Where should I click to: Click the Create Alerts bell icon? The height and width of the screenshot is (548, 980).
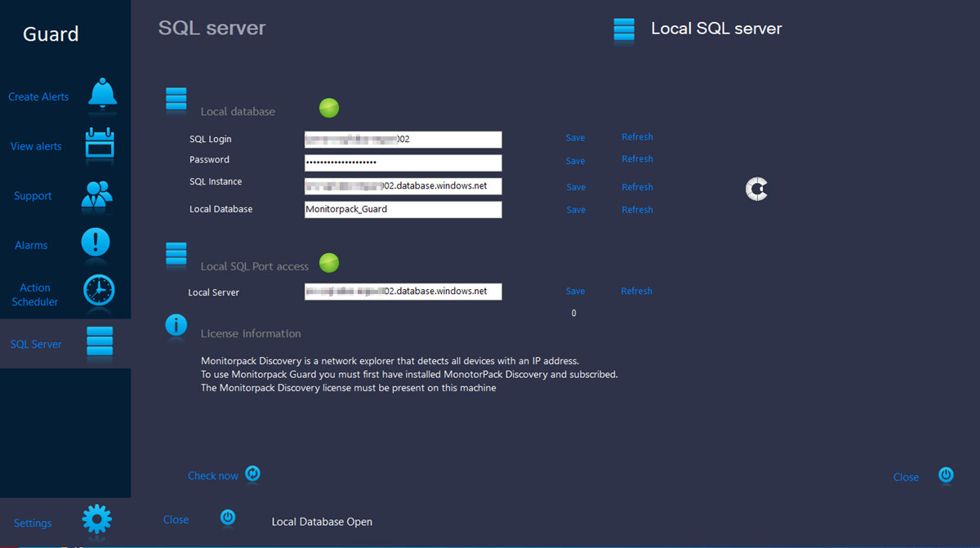[103, 93]
